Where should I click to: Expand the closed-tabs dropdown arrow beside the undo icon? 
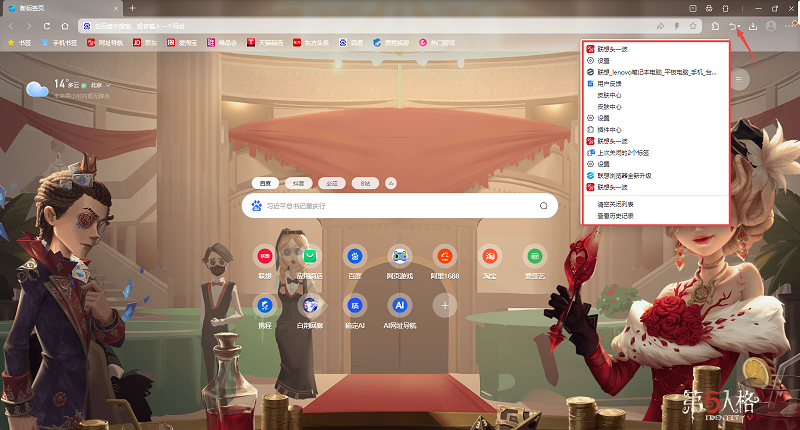pos(739,27)
